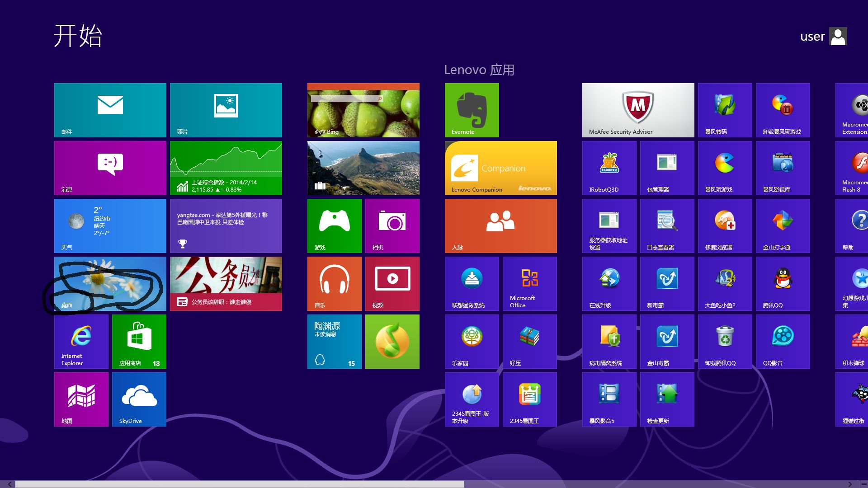Open the Microsoft Office tile
This screenshot has width=868, height=488.
pos(529,283)
